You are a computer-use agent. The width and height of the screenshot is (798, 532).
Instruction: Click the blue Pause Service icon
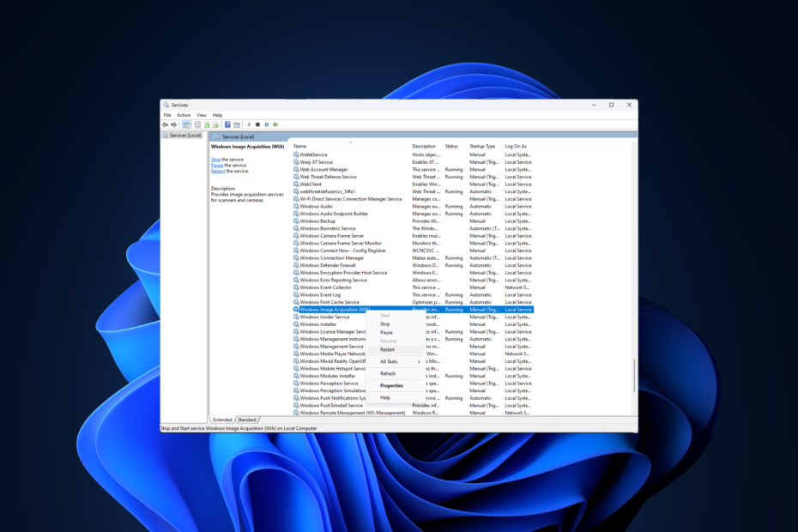[x=267, y=124]
